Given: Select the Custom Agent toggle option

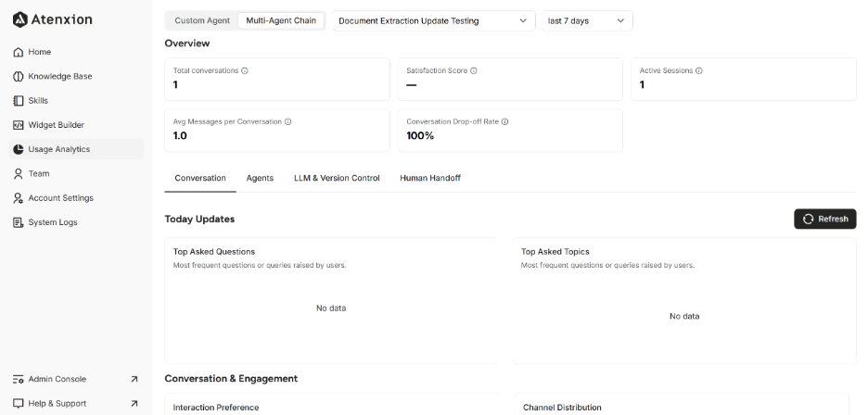Looking at the screenshot, I should click(202, 20).
